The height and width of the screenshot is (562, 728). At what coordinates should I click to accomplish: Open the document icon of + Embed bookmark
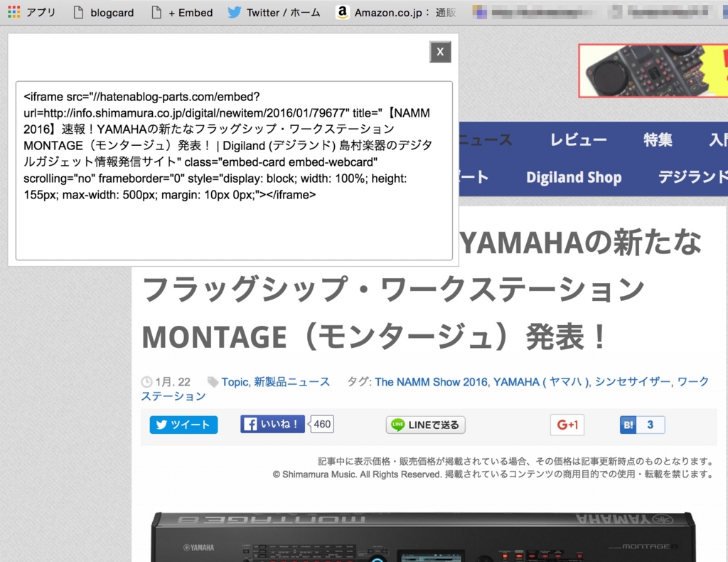click(157, 13)
